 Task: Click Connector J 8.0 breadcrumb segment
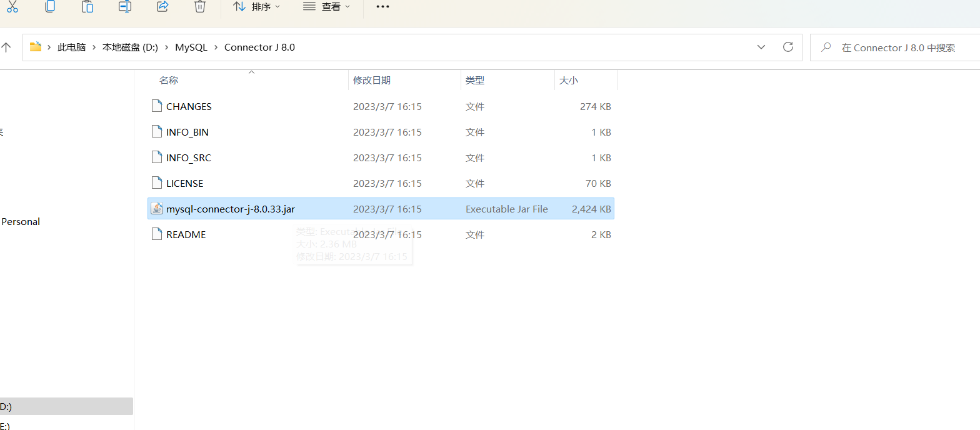tap(259, 47)
